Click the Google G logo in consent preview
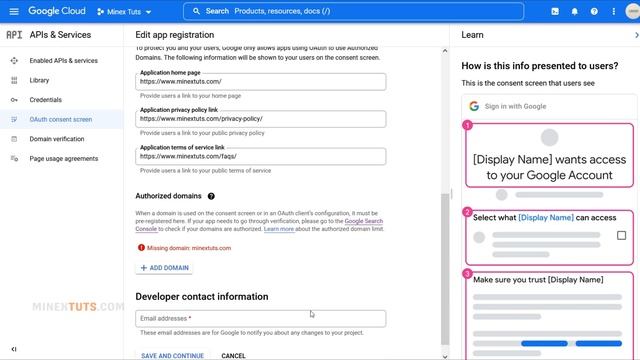Screen dimensions: 640x360 [x=474, y=106]
